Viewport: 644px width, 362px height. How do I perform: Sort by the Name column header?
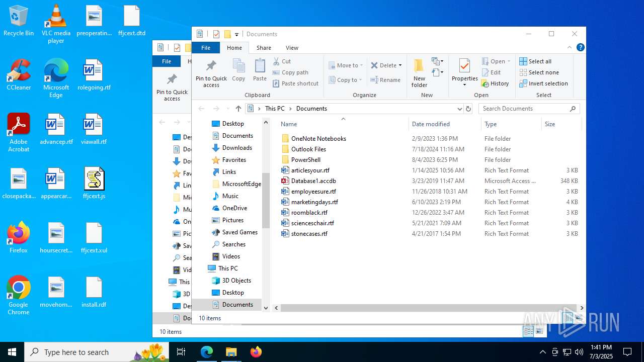pos(342,124)
